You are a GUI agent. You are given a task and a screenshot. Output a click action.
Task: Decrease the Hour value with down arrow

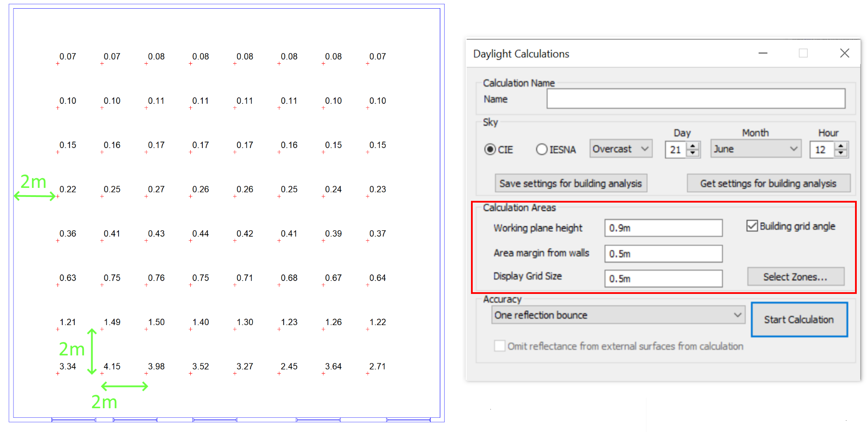841,153
